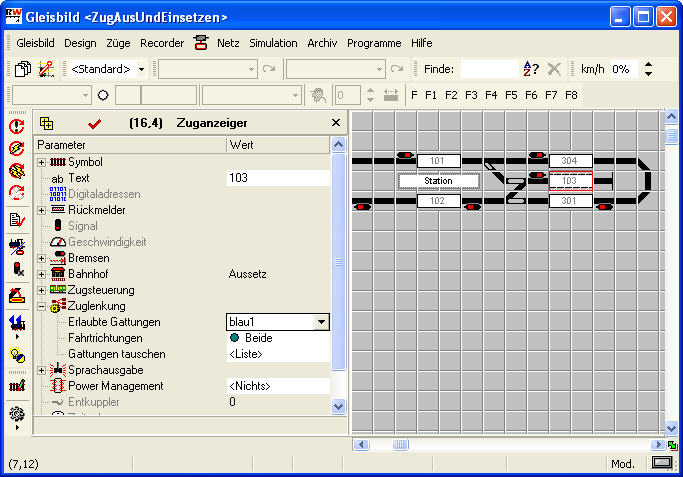Click the track with checkmark sidebar icon
This screenshot has width=683, height=477.
(17, 386)
